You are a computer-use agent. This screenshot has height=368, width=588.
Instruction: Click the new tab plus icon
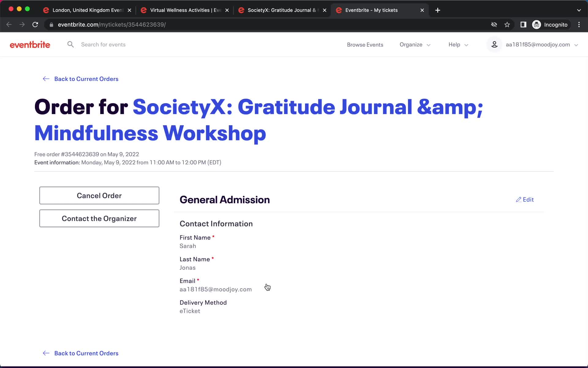pyautogui.click(x=437, y=10)
